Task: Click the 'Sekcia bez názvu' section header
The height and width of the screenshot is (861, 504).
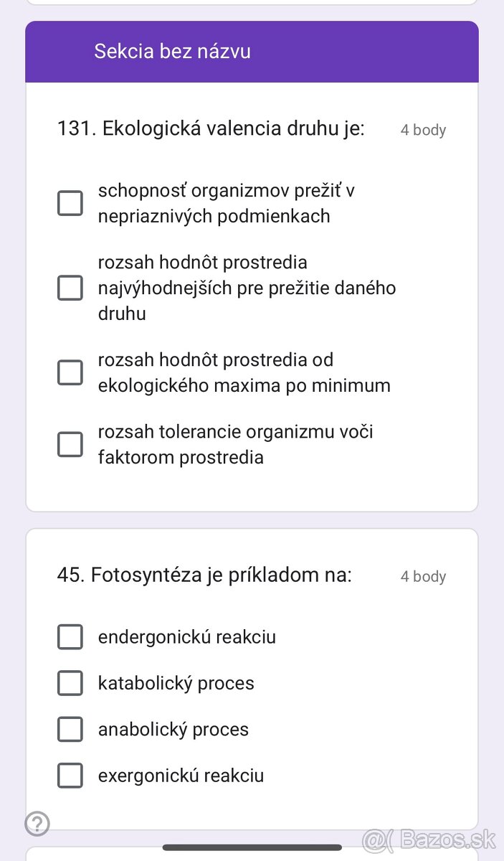Action: tap(172, 51)
